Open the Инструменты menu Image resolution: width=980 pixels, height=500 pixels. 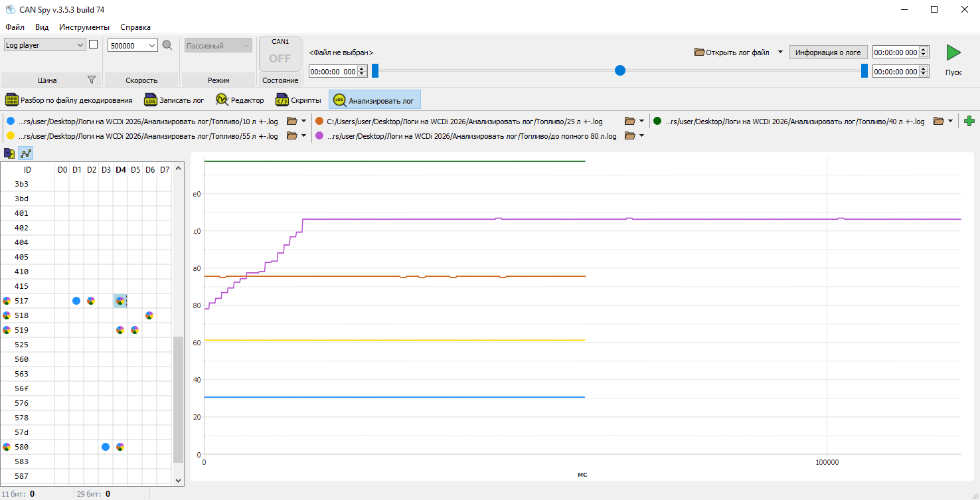(84, 27)
